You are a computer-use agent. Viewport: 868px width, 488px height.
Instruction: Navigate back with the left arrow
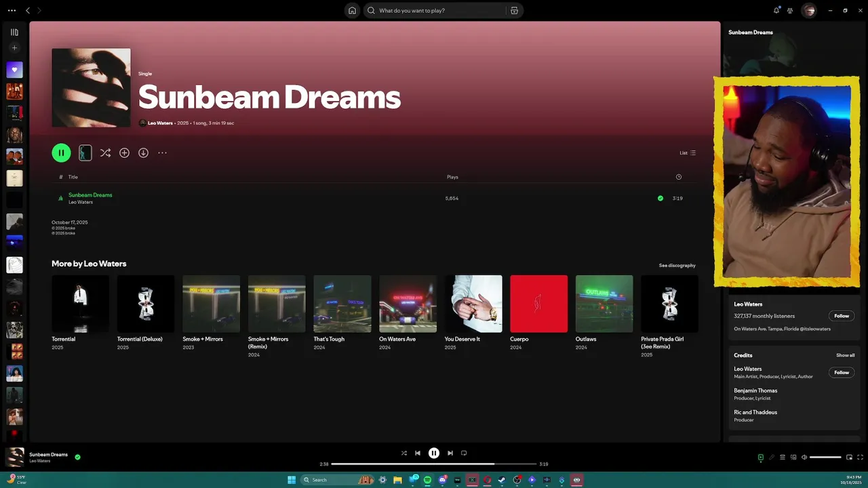28,10
